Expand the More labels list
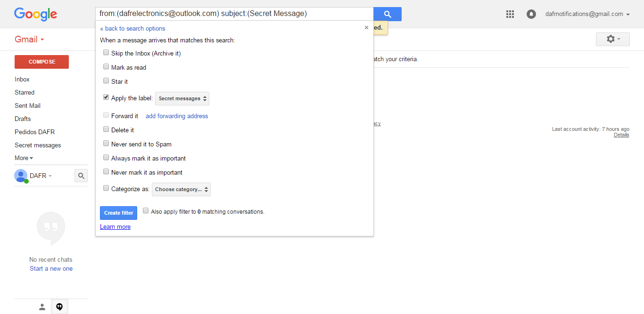 coord(24,158)
